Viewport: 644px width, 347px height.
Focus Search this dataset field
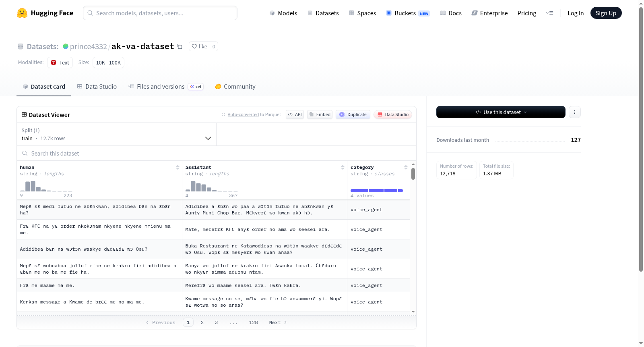click(217, 153)
